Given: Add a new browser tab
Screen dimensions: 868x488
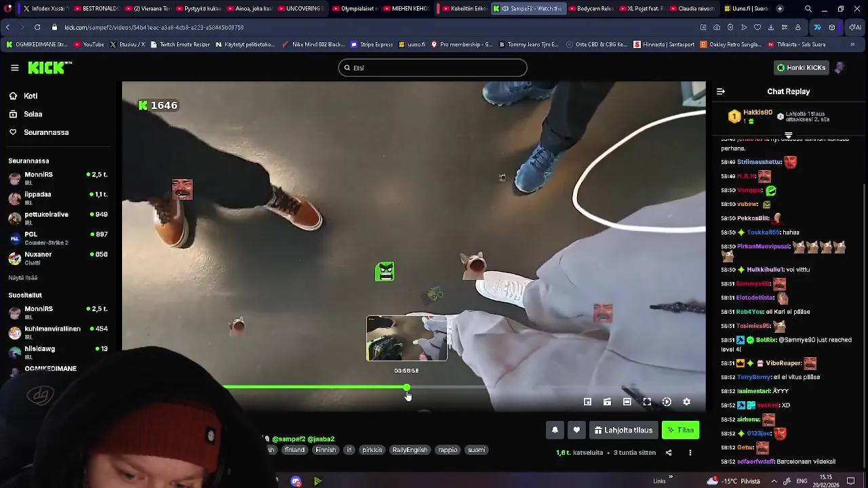Looking at the screenshot, I should [x=780, y=9].
